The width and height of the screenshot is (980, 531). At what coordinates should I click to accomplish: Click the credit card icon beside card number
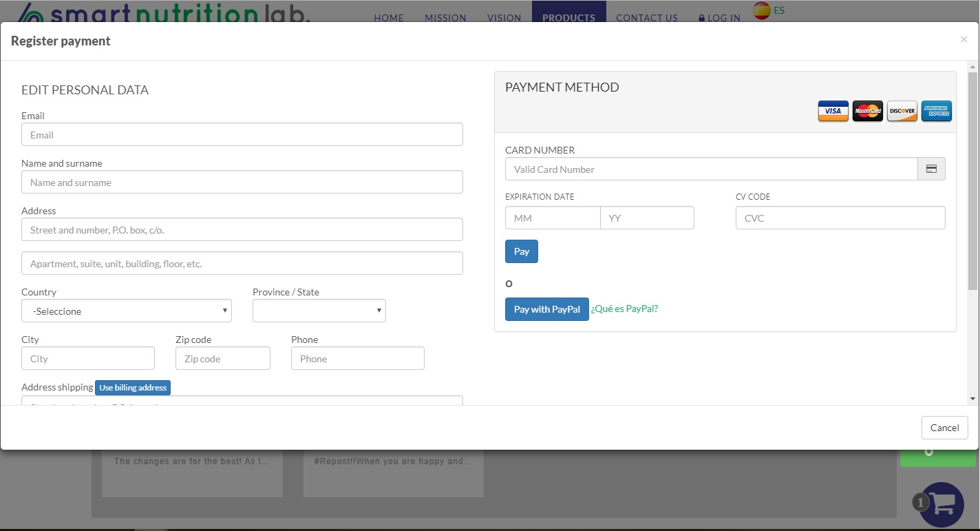pos(931,169)
